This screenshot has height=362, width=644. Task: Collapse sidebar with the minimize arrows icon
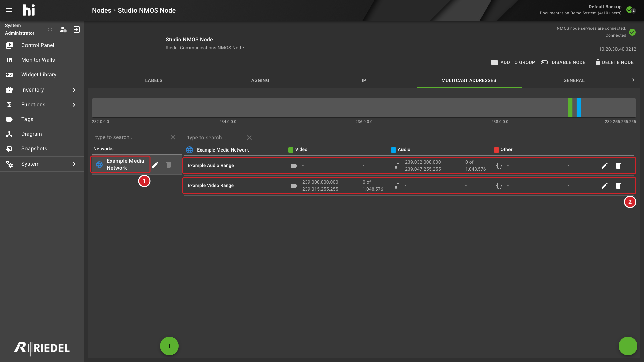coord(50,29)
